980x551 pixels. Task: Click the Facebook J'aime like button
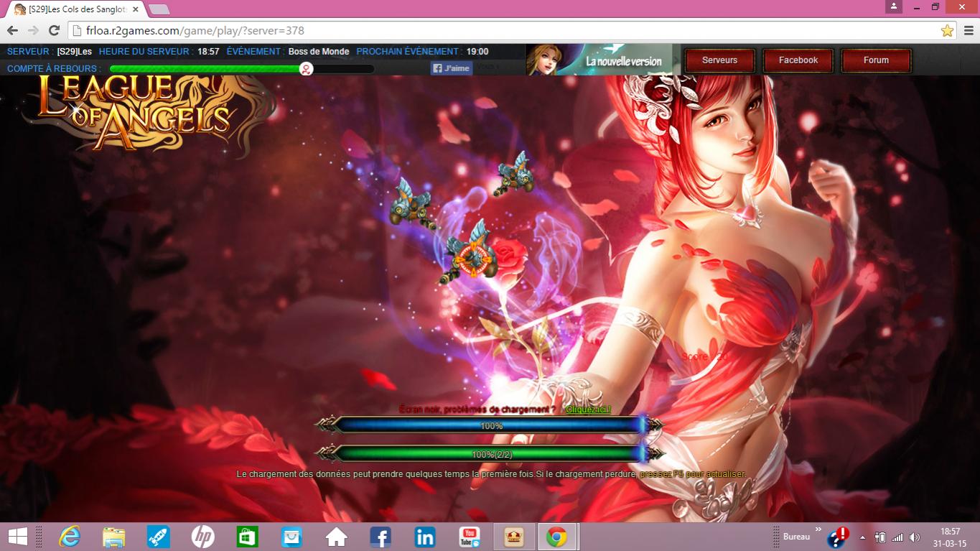pyautogui.click(x=451, y=68)
